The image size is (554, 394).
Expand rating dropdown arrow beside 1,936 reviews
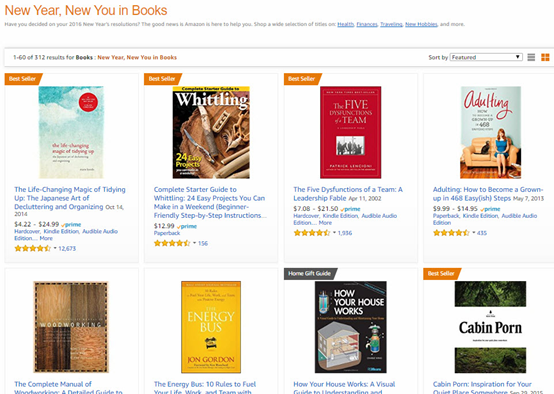click(x=334, y=233)
